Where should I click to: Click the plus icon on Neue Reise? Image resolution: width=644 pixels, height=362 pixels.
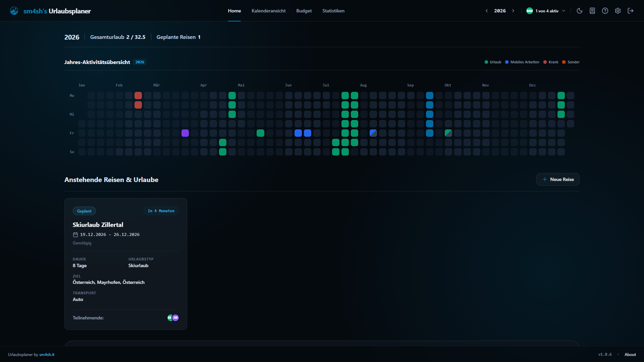[x=545, y=179]
